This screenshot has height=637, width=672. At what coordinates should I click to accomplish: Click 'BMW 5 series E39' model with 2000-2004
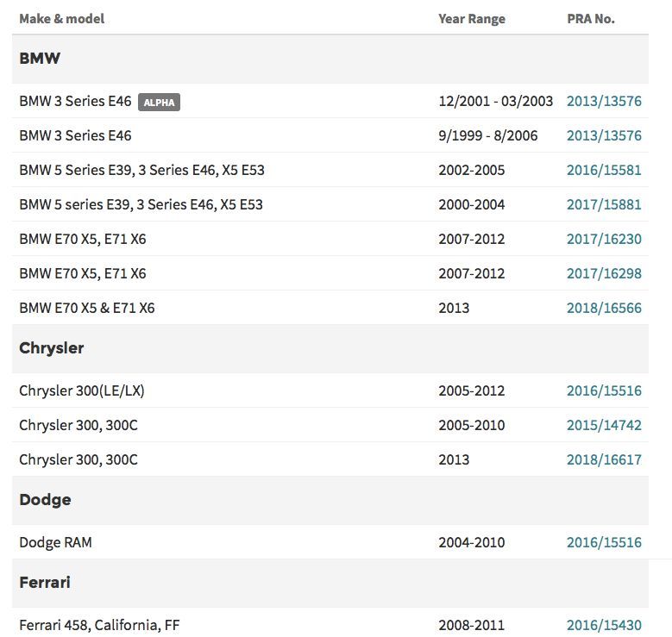[141, 205]
